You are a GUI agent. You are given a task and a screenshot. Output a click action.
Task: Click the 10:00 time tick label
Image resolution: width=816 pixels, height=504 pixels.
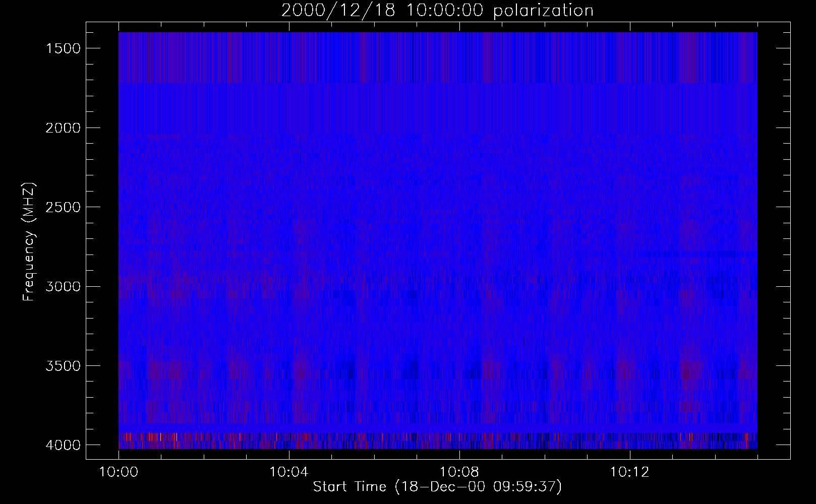click(119, 472)
